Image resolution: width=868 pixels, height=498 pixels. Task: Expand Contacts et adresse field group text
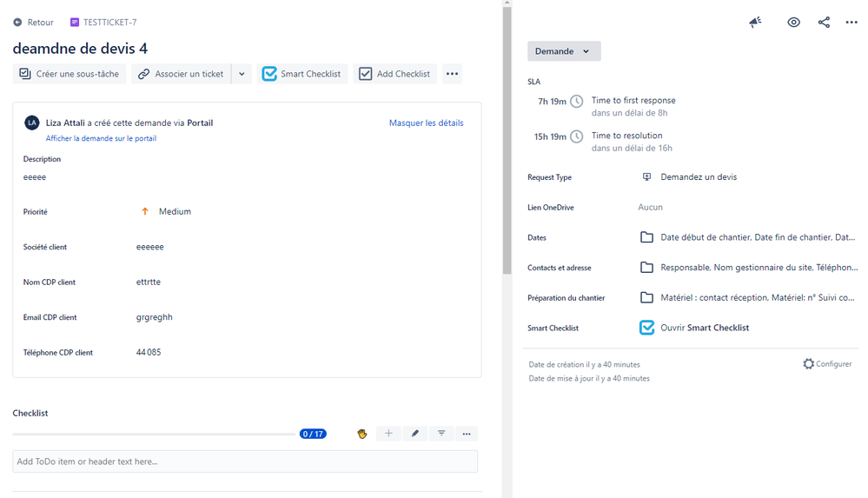tap(759, 268)
